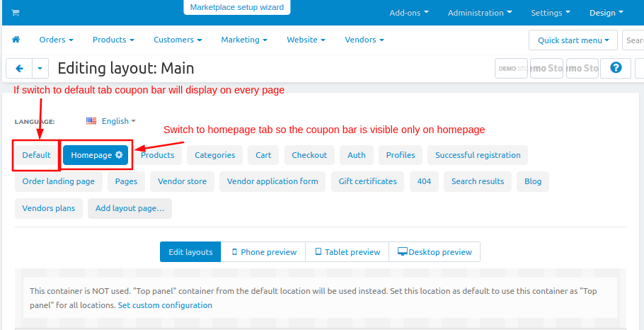Open the 404 layout tab

[424, 182]
